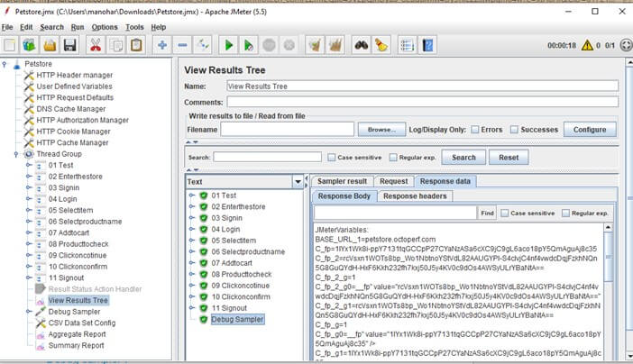Viewport: 633px width, 364px height.
Task: Click the Clear All brooms icon
Action: (335, 45)
